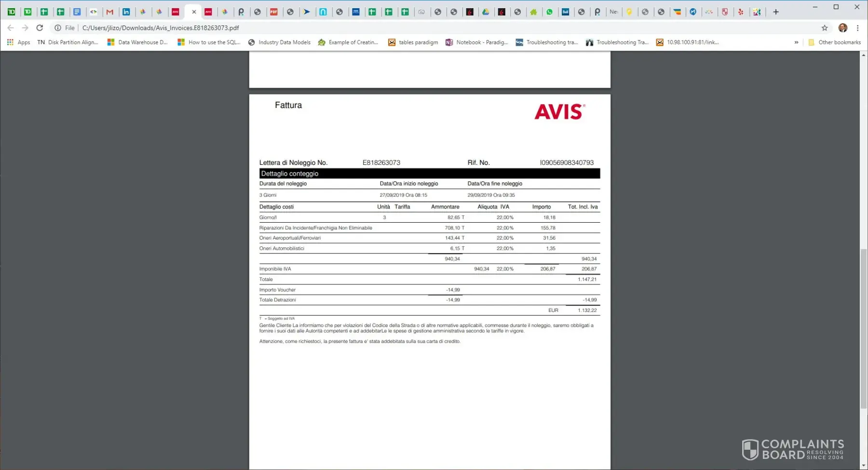868x470 pixels.
Task: Click the browser back arrow
Action: coord(11,28)
